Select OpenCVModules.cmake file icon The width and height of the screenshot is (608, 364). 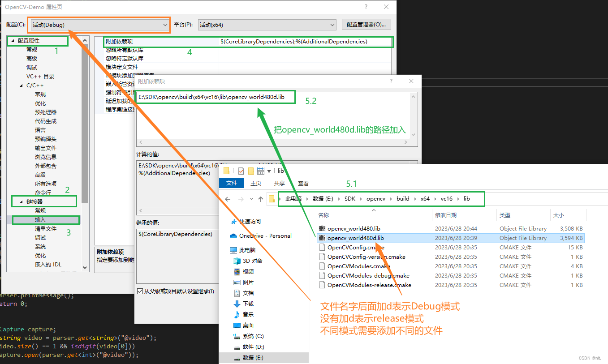pos(322,266)
